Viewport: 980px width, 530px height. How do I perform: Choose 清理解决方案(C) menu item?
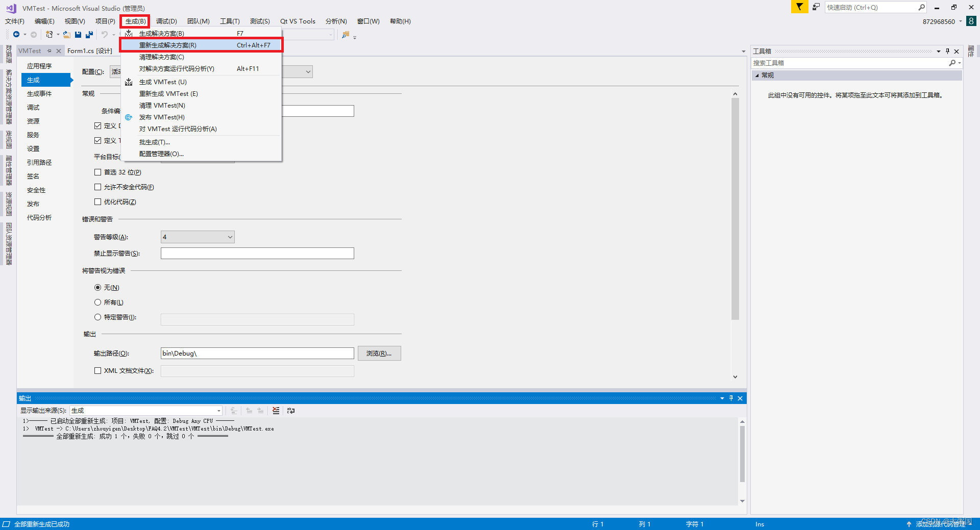pyautogui.click(x=201, y=57)
